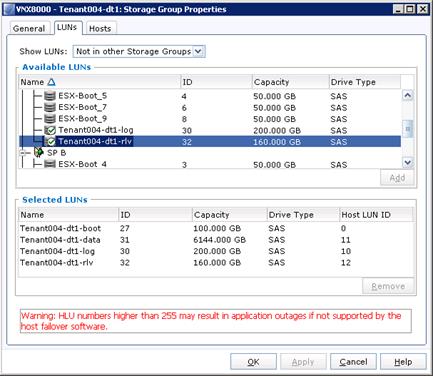Image resolution: width=433 pixels, height=376 pixels.
Task: Click ID 30 in Available LUNs
Action: click(187, 131)
